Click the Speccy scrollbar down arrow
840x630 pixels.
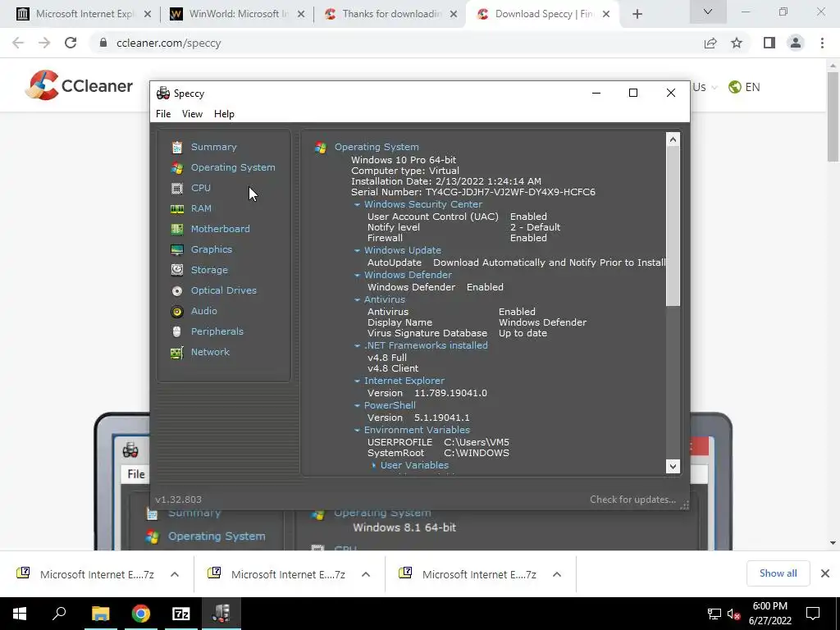tap(673, 466)
